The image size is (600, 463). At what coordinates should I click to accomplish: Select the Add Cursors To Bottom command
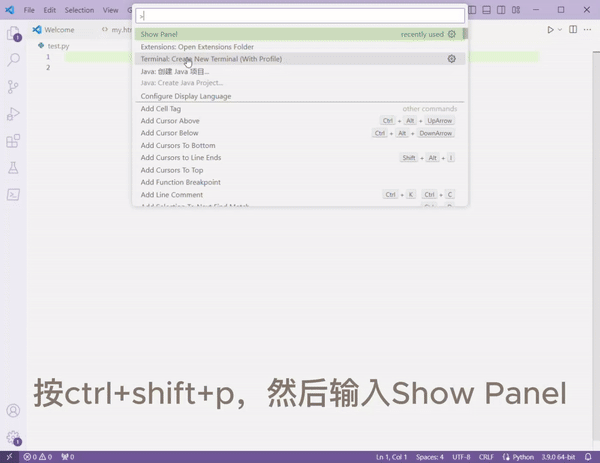[x=300, y=145]
